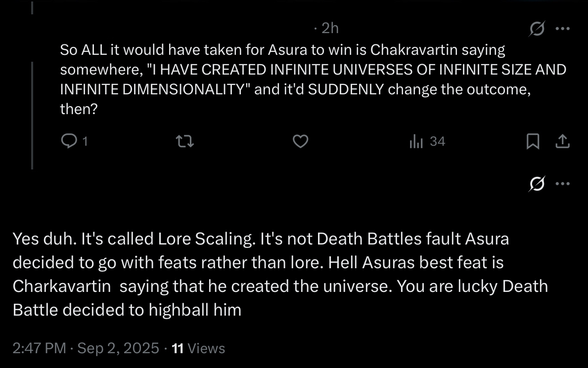Open the tweet starting "So ALL it would"

pyautogui.click(x=313, y=79)
